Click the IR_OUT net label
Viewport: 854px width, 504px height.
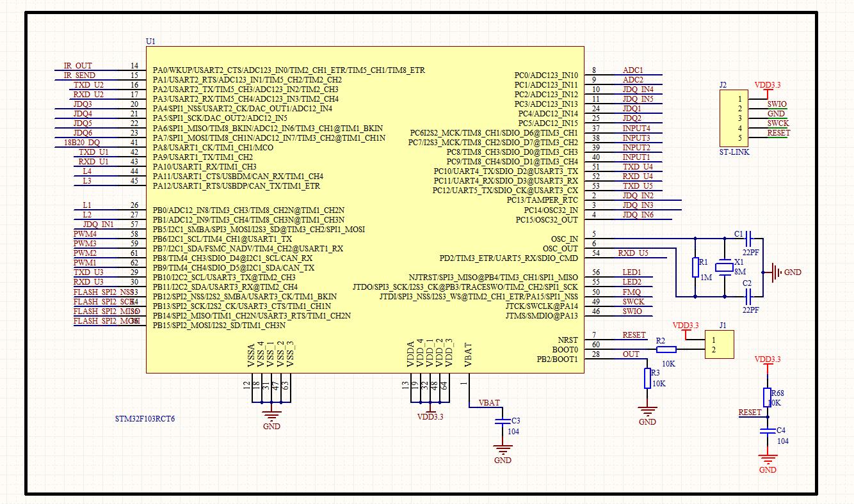77,66
